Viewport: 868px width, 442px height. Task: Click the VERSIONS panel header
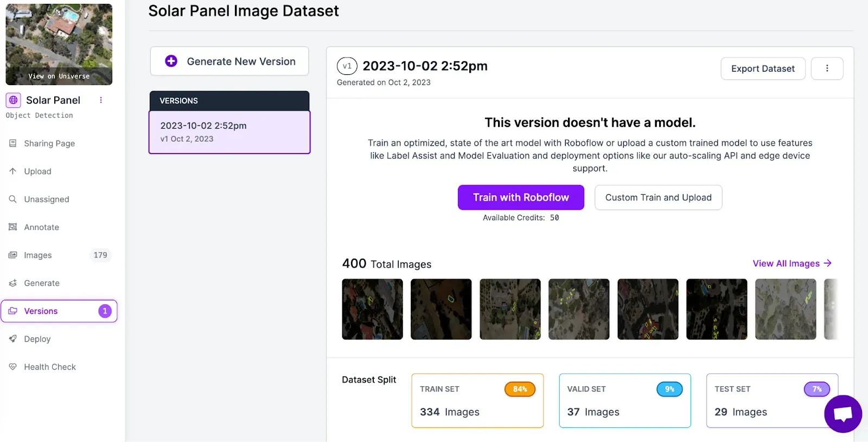point(229,101)
